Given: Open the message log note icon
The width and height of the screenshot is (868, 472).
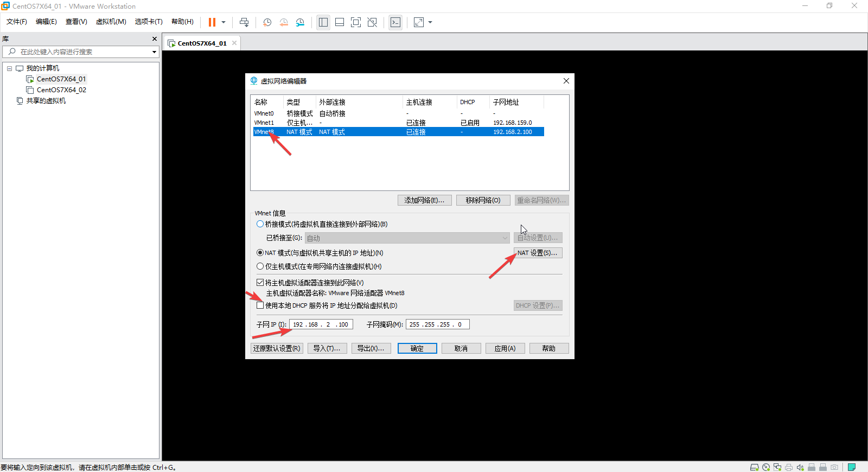Looking at the screenshot, I should coord(852,467).
